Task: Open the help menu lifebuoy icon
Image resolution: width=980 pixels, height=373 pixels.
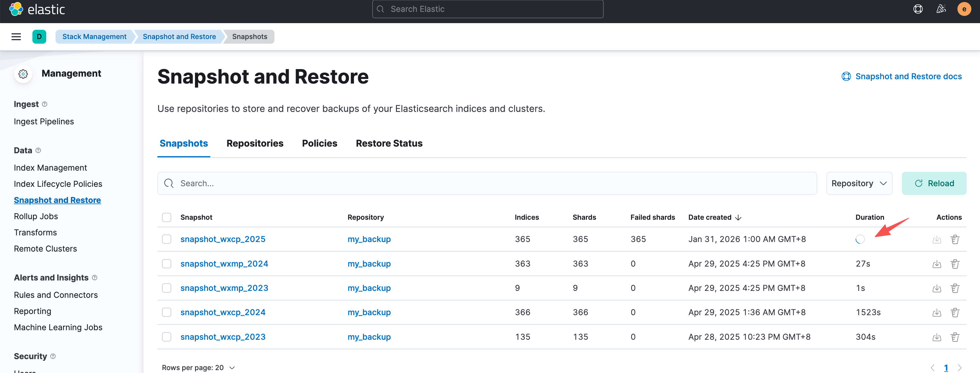Action: click(x=918, y=9)
